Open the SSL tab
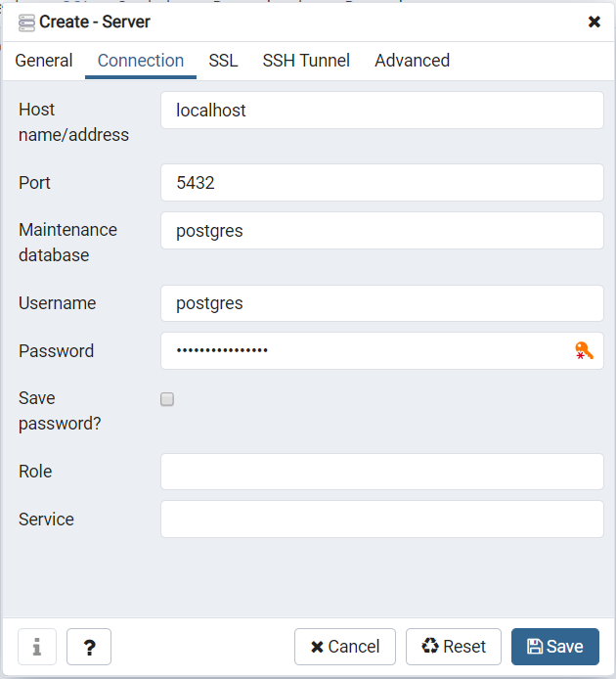Screen dimensions: 616x679 (223, 61)
